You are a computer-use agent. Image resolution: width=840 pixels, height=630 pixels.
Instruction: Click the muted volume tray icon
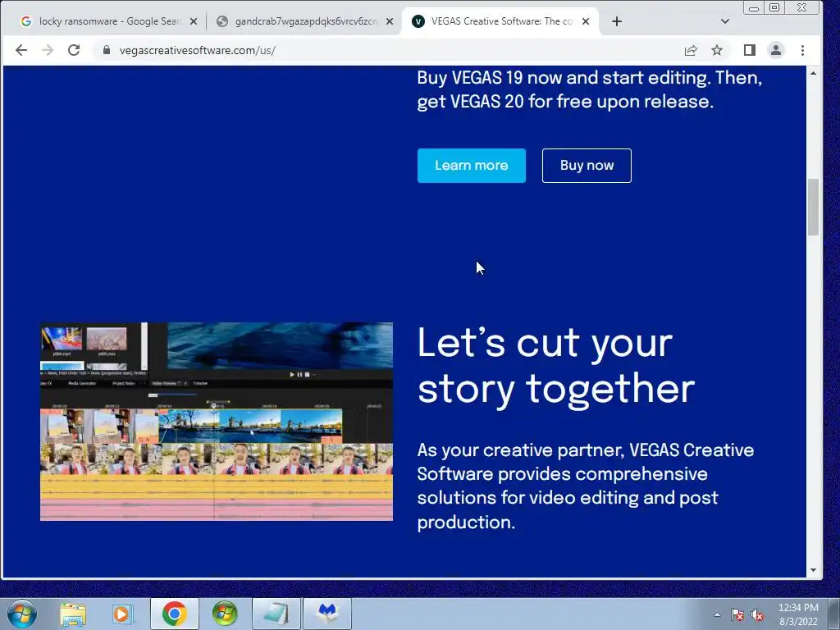pyautogui.click(x=757, y=614)
